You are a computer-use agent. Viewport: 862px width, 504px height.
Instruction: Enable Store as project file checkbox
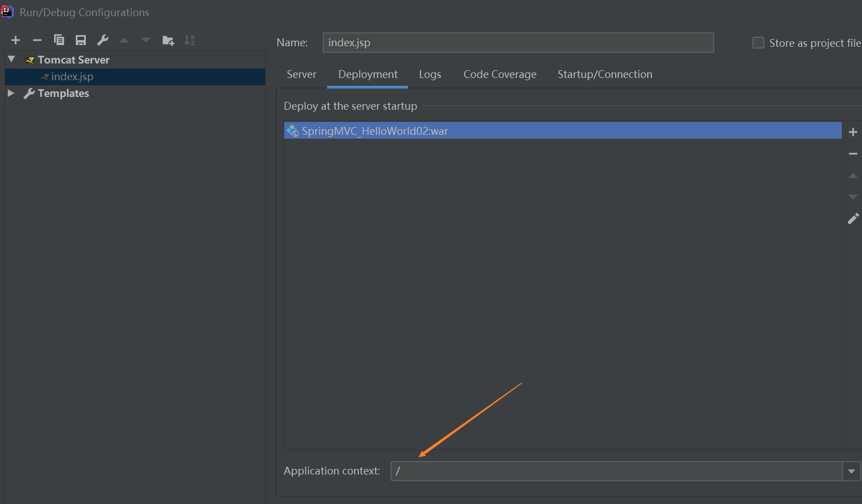[x=758, y=43]
